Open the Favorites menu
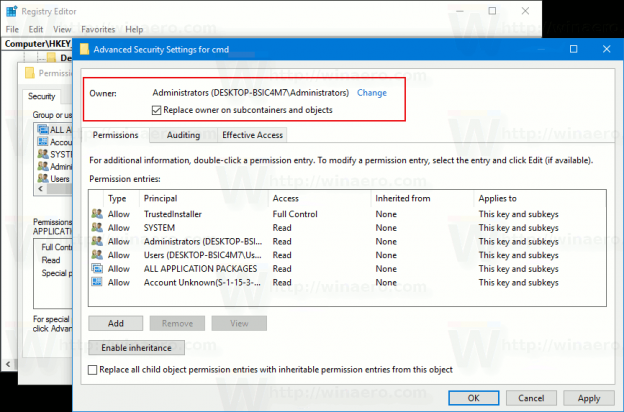Screen dimensions: 624x412 click(x=98, y=29)
